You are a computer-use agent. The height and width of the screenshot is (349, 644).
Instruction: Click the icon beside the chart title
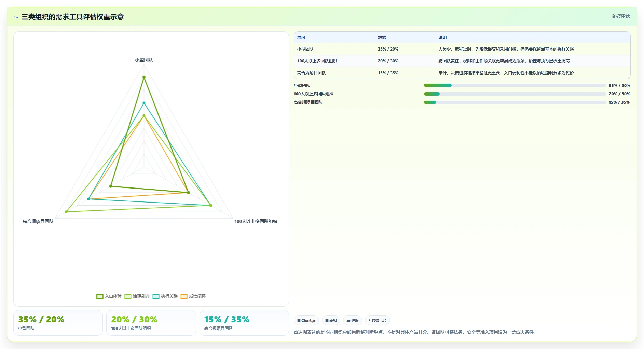click(x=16, y=17)
